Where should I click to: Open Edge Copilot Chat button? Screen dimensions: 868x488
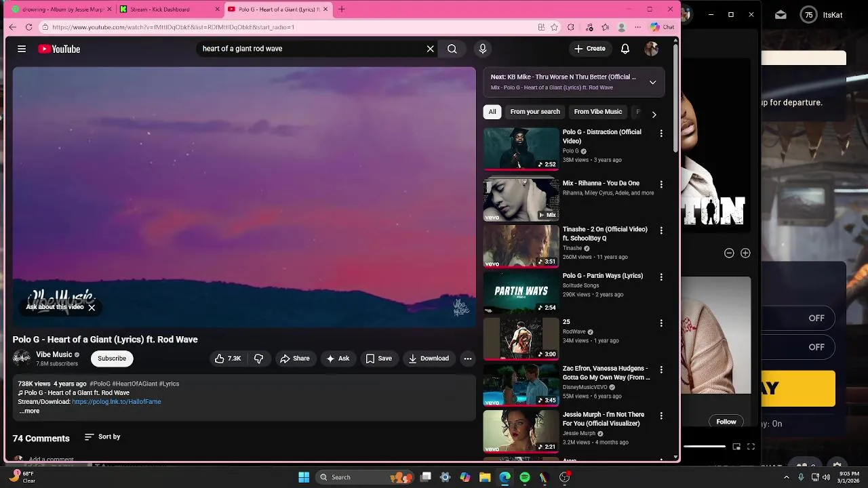point(662,27)
